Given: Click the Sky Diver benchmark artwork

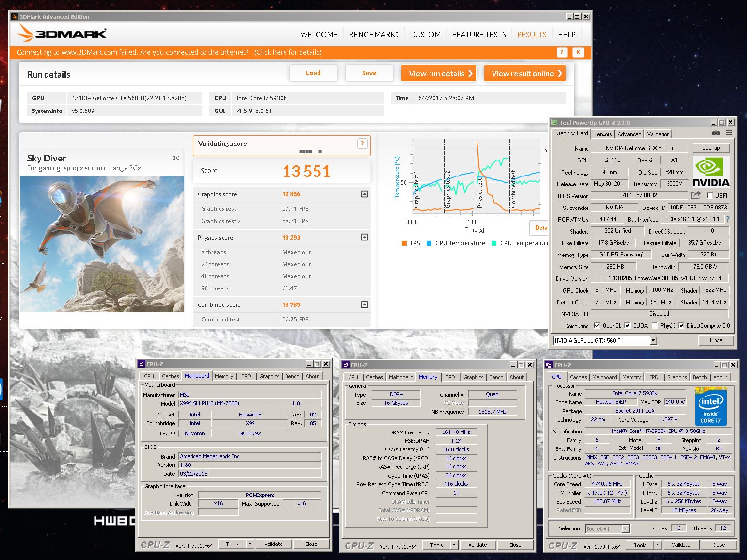Looking at the screenshot, I should 102,244.
